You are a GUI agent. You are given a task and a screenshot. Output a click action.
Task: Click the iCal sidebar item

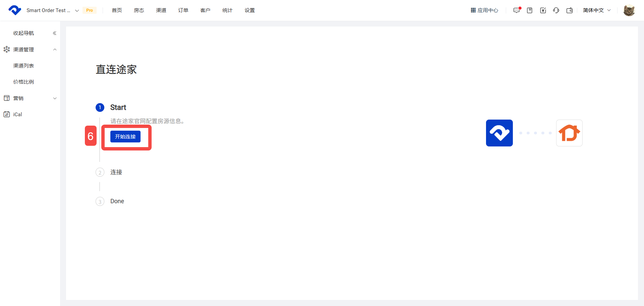tap(17, 115)
